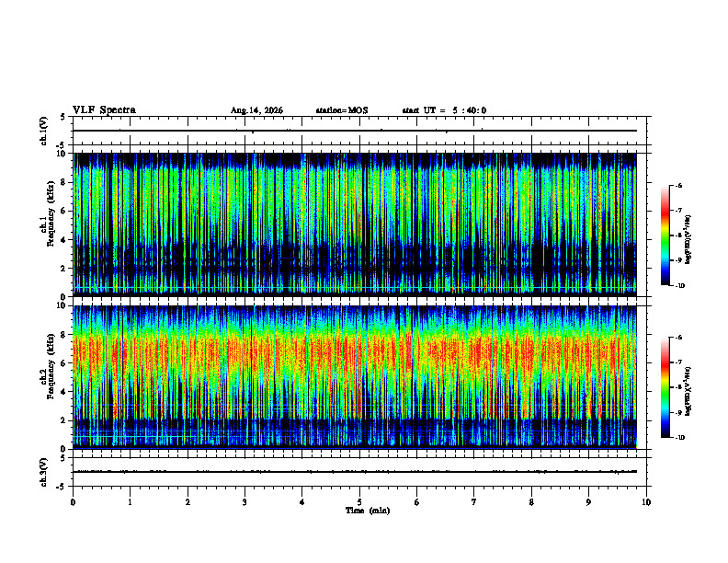Click the "-8" label on ch.1 color scale
Viewport: 728px width, 563px height.
click(x=678, y=236)
